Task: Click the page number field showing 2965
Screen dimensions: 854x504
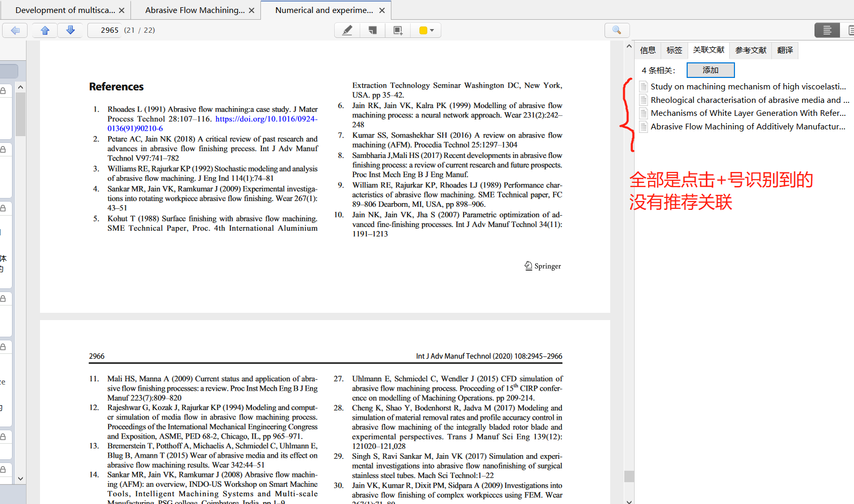Action: coord(105,30)
